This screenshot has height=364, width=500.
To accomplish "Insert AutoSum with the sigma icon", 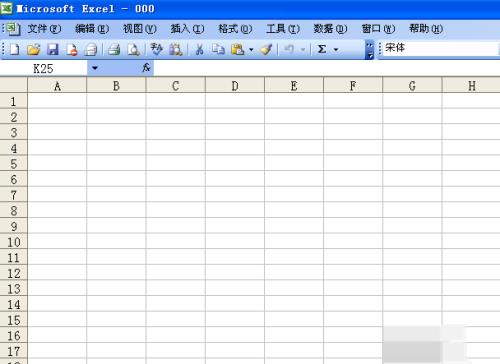I will coord(322,49).
